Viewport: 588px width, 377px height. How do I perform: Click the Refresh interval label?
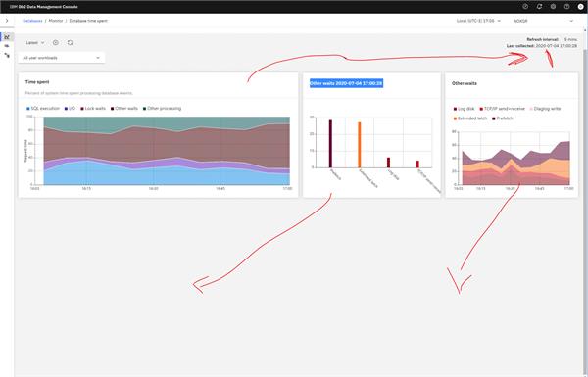tap(542, 39)
